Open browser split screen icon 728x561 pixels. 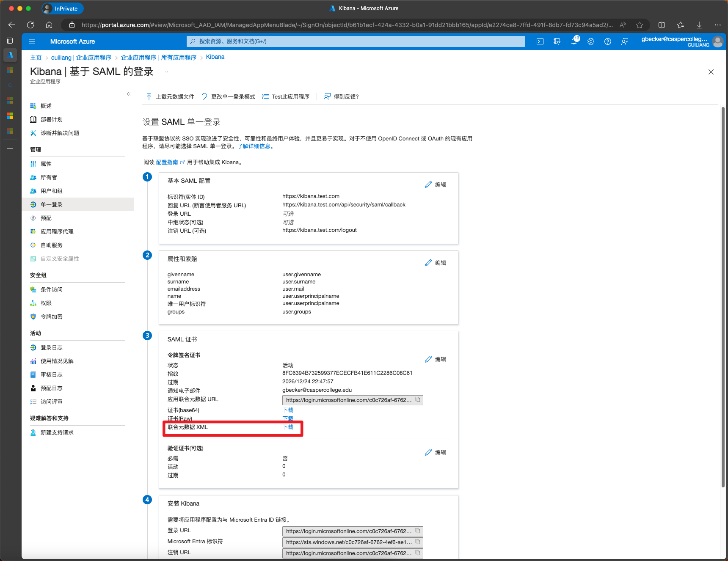662,25
